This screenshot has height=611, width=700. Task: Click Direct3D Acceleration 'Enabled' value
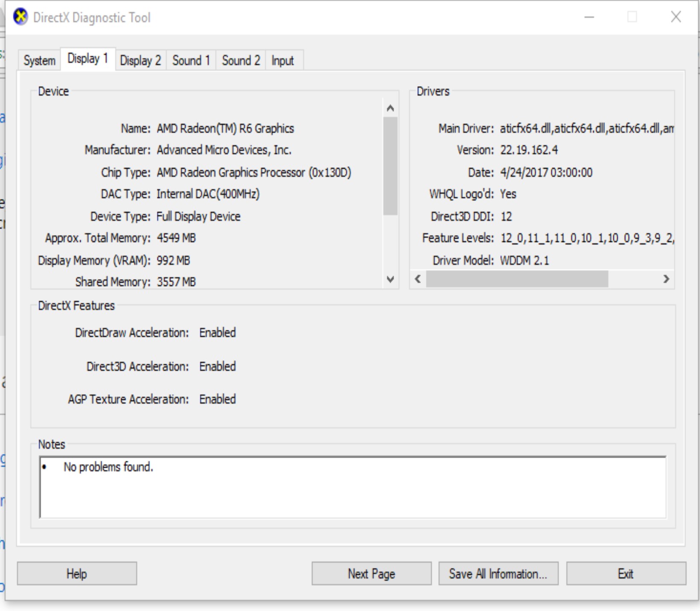pos(217,366)
